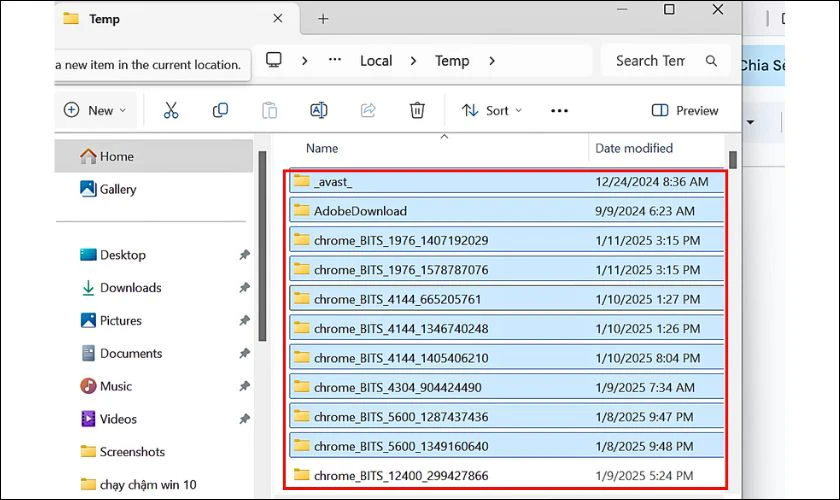Select folder chrome_BITS_1976_1578787076
The height and width of the screenshot is (500, 840).
(x=507, y=270)
